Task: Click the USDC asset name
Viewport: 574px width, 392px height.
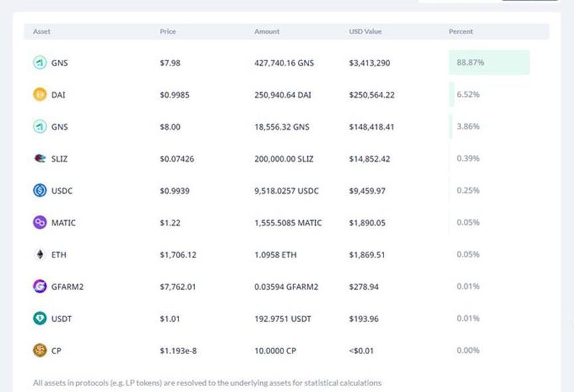Action: coord(62,190)
